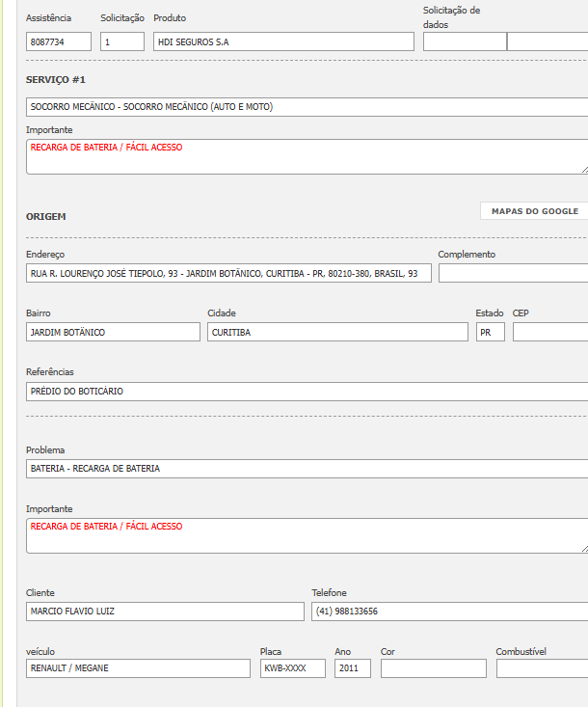Focus the veículo field showing Renault / Megane
588x707 pixels.
tap(138, 668)
